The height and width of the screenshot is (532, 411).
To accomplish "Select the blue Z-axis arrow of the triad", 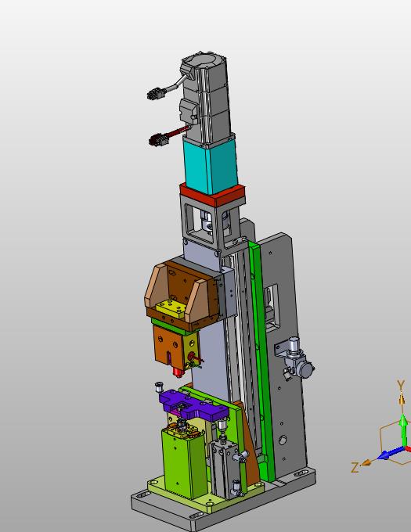I will (392, 453).
